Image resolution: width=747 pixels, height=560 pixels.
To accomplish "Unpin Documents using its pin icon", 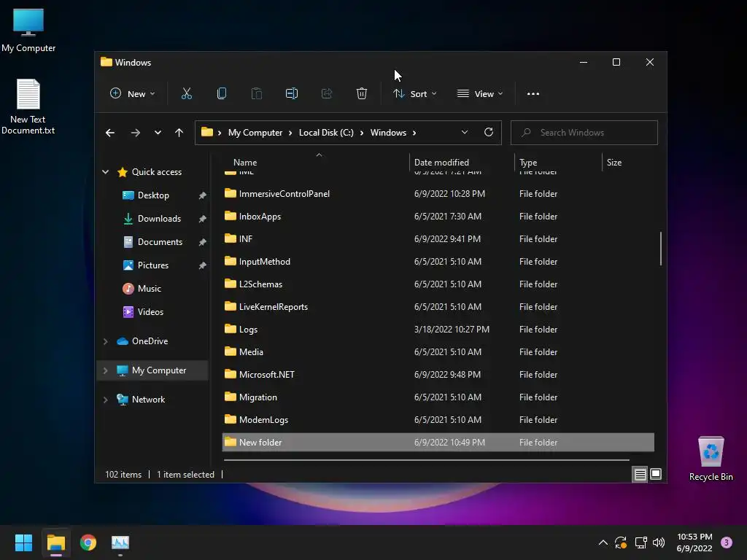I will (x=202, y=242).
